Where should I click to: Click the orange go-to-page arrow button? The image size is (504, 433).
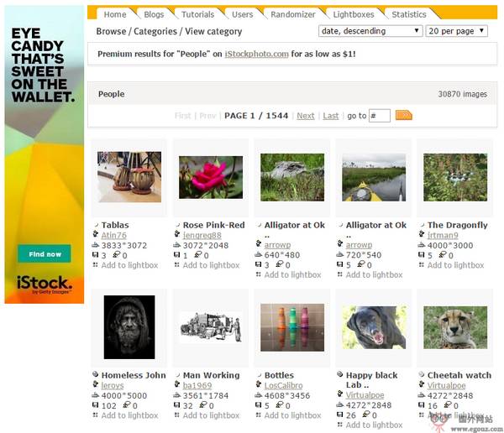(x=404, y=115)
